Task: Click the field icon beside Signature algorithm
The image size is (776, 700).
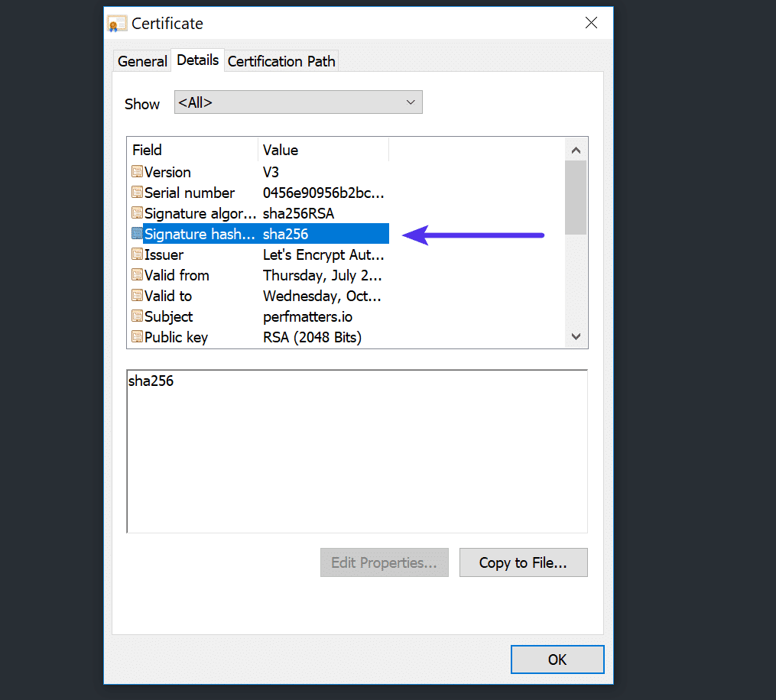Action: point(138,213)
